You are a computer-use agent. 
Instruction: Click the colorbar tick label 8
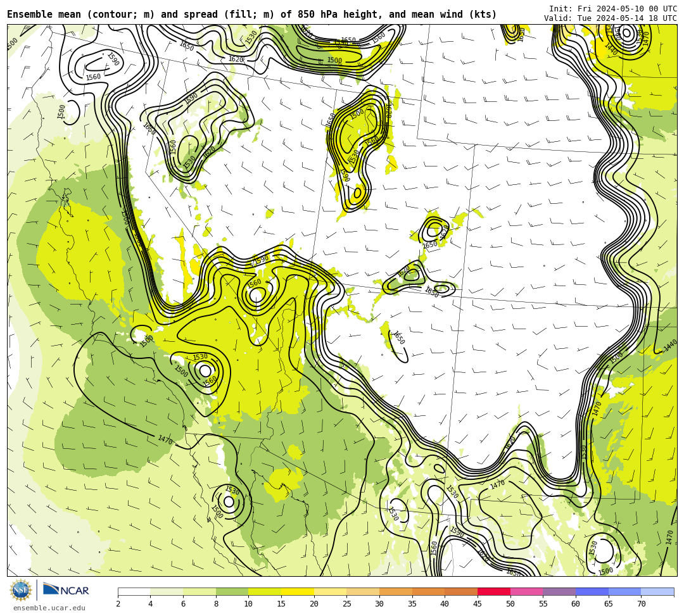216,604
